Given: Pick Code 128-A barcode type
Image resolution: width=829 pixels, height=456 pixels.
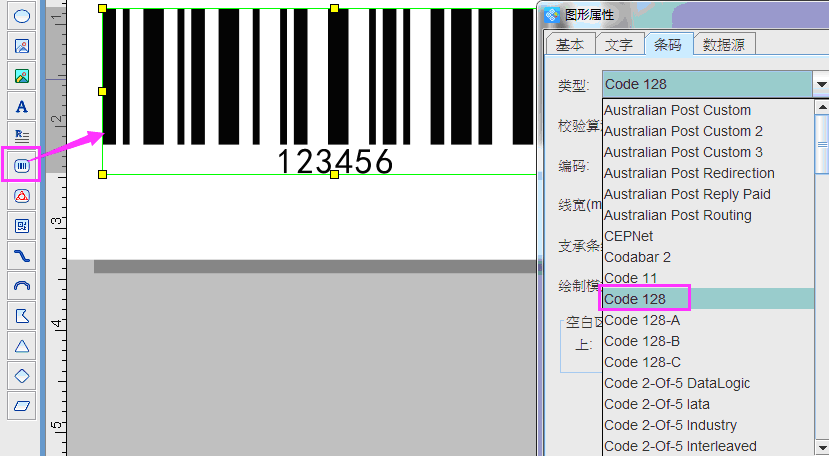Looking at the screenshot, I should [708, 320].
